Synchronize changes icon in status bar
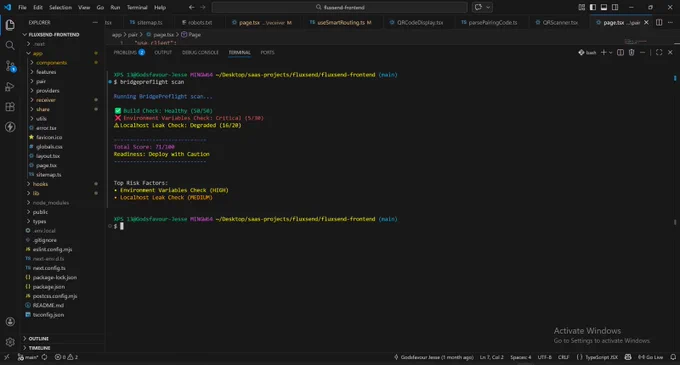 click(44, 357)
